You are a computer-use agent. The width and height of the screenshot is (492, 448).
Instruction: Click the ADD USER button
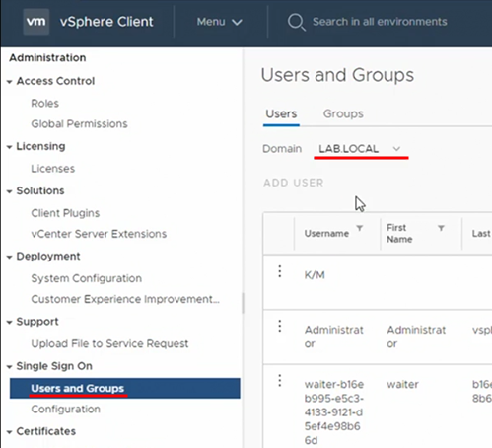(294, 183)
